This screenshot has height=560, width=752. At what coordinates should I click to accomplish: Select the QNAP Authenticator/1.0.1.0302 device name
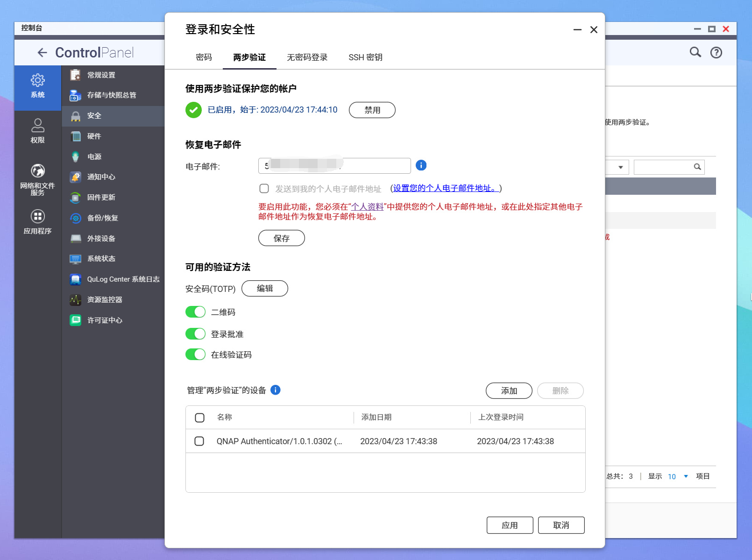point(279,441)
